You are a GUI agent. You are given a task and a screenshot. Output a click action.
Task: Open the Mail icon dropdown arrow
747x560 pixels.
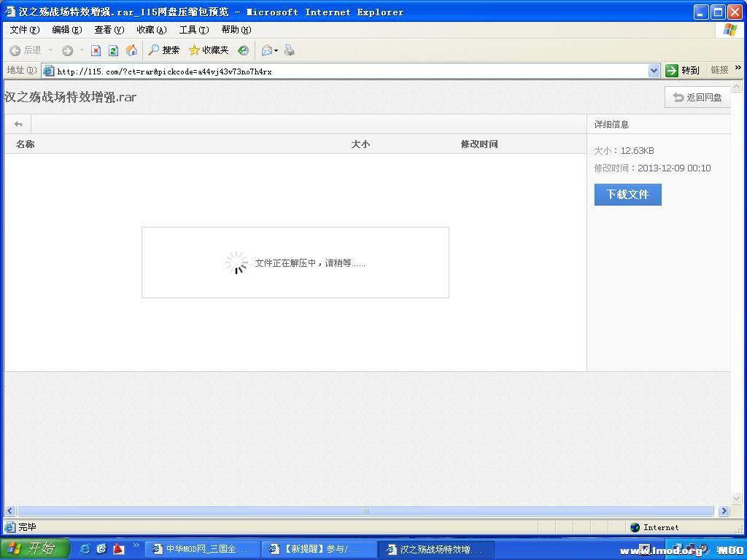[276, 51]
